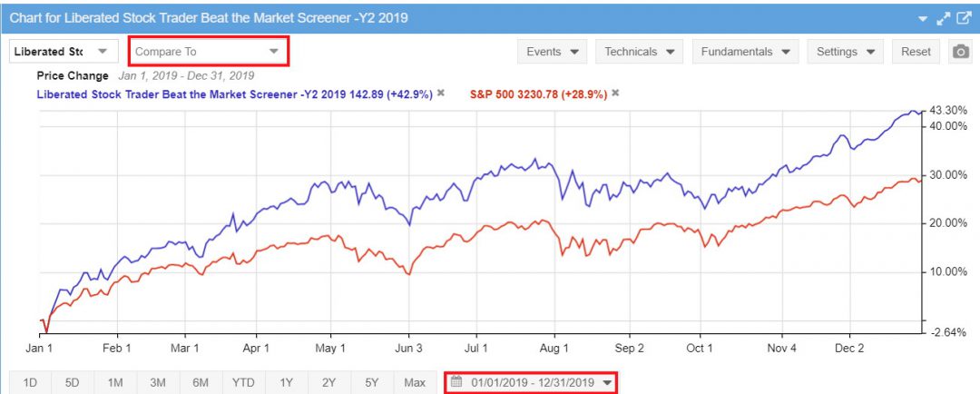The width and height of the screenshot is (980, 394).
Task: Click the calendar icon in date range
Action: pos(456,382)
